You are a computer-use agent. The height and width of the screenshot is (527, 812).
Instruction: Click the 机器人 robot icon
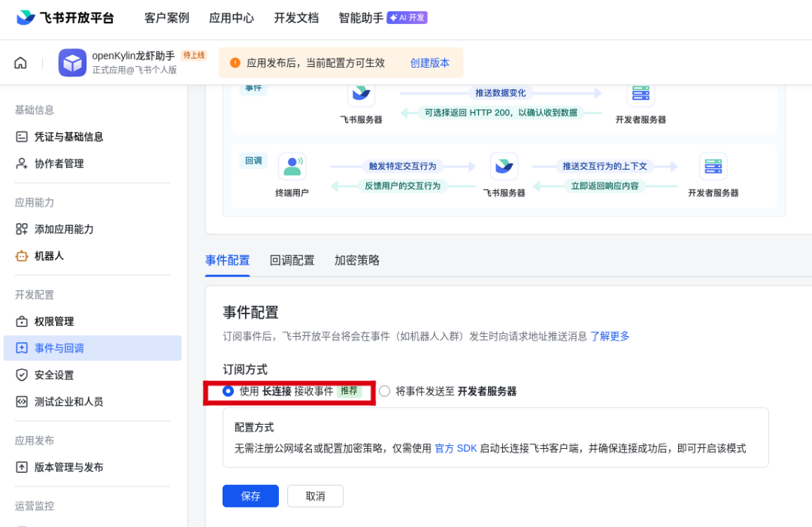tap(22, 256)
